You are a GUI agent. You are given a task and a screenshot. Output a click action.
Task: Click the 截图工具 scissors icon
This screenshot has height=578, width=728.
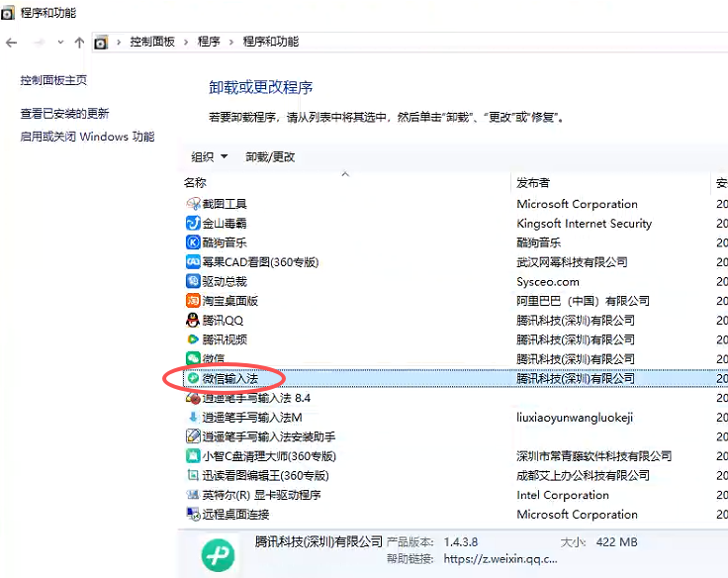coord(193,204)
